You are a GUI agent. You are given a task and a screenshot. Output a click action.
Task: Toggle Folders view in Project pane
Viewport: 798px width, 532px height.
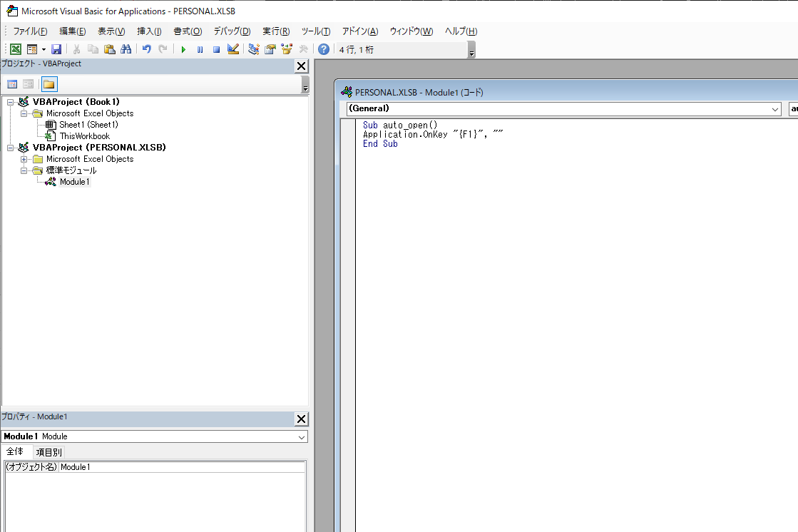49,84
